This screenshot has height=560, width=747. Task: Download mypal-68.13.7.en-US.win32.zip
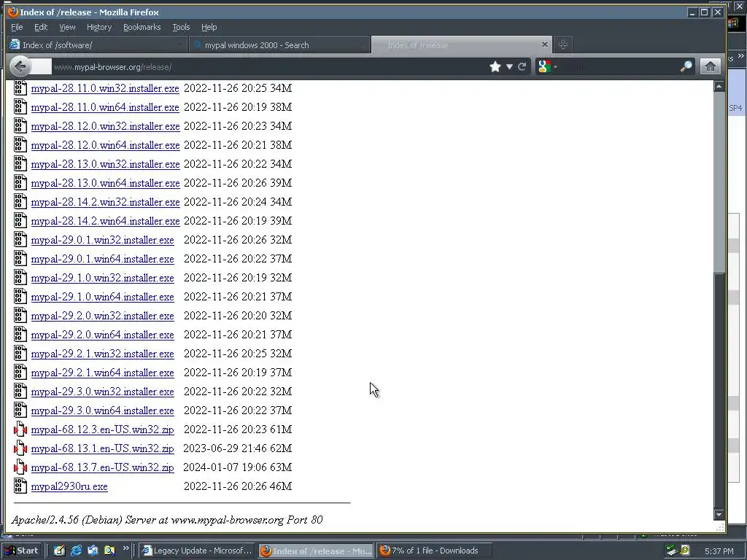[x=102, y=467]
